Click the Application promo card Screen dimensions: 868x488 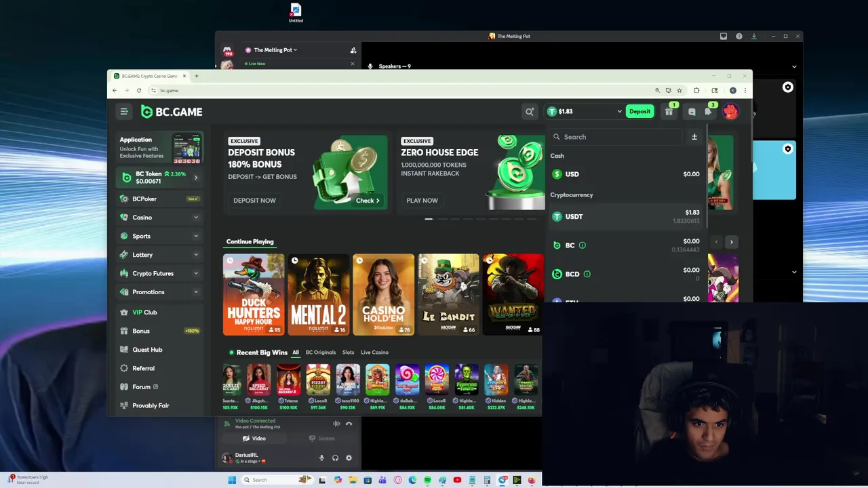point(159,148)
